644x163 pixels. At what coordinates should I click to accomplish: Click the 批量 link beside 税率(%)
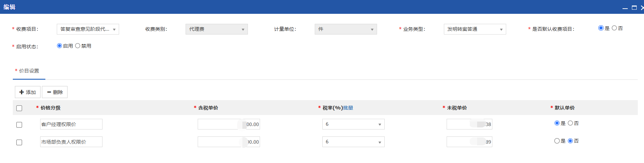tap(348, 108)
